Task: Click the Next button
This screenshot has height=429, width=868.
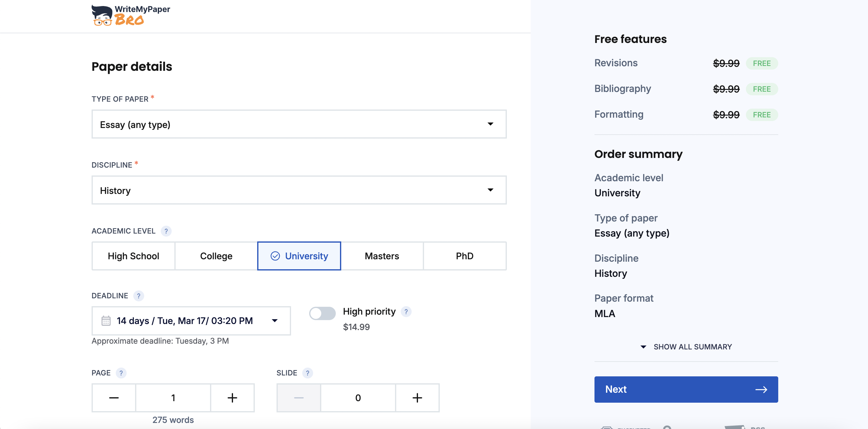Action: pos(686,390)
